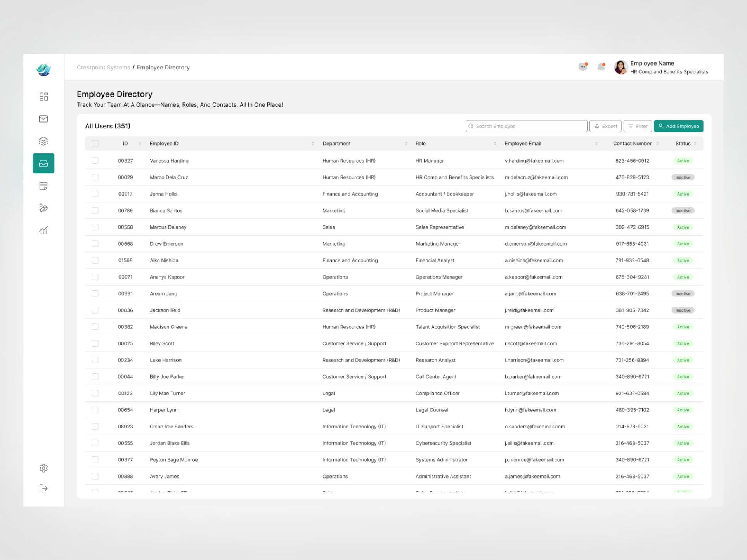This screenshot has height=560, width=747.
Task: Click the Search Employee field
Action: [526, 126]
